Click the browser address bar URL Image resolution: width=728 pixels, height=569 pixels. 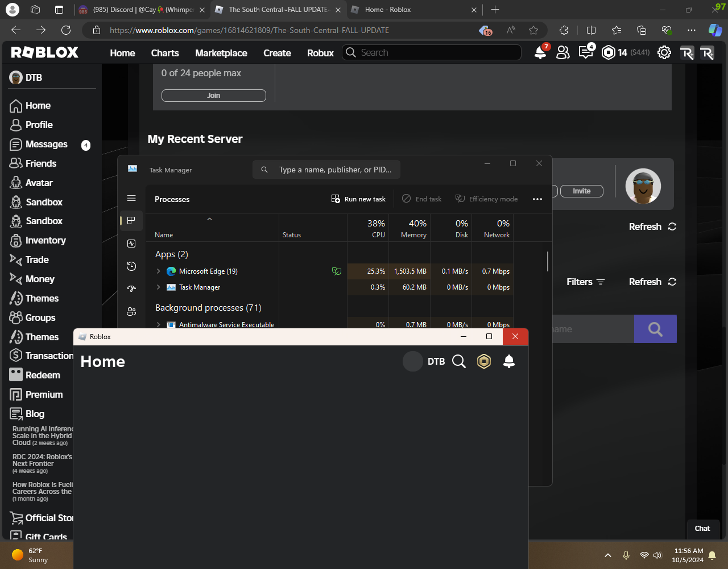(x=249, y=30)
